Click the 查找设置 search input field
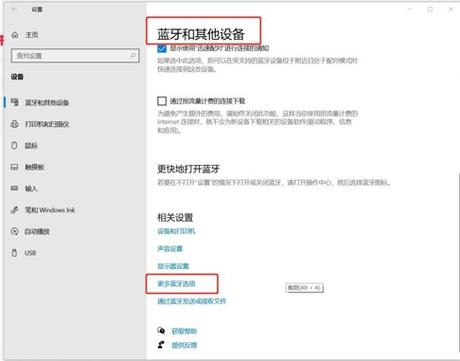The image size is (460, 361). (x=75, y=56)
